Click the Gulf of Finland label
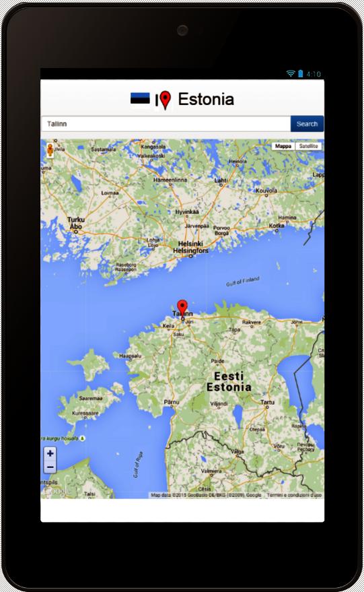 pyautogui.click(x=242, y=282)
